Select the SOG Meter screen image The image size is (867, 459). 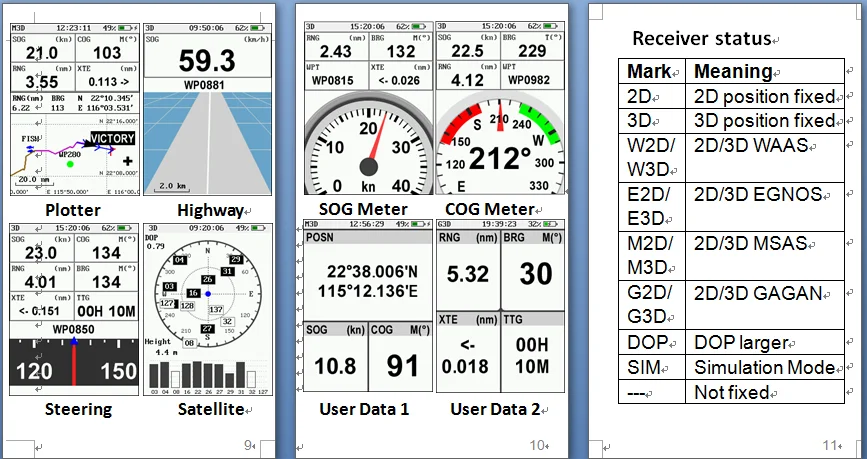[369, 108]
